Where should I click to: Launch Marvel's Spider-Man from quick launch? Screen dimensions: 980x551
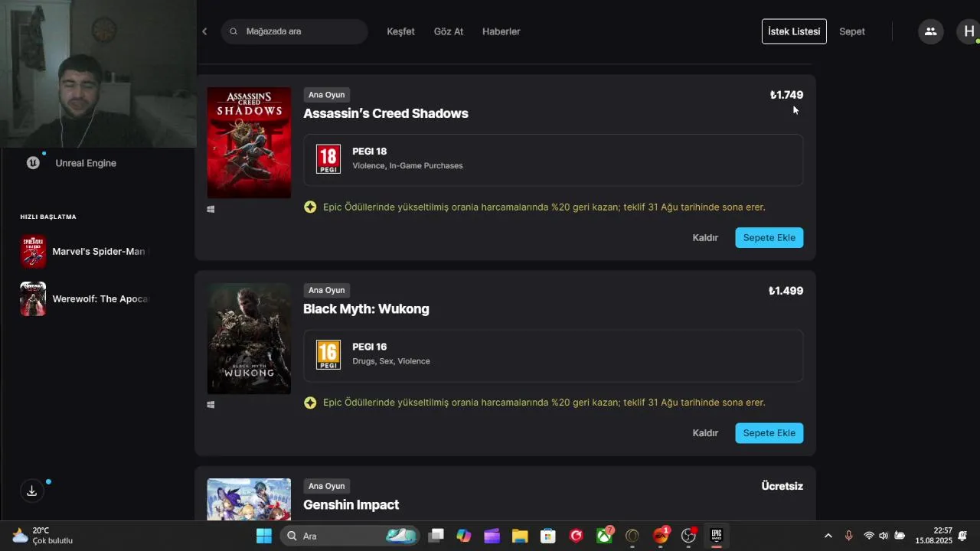click(99, 252)
